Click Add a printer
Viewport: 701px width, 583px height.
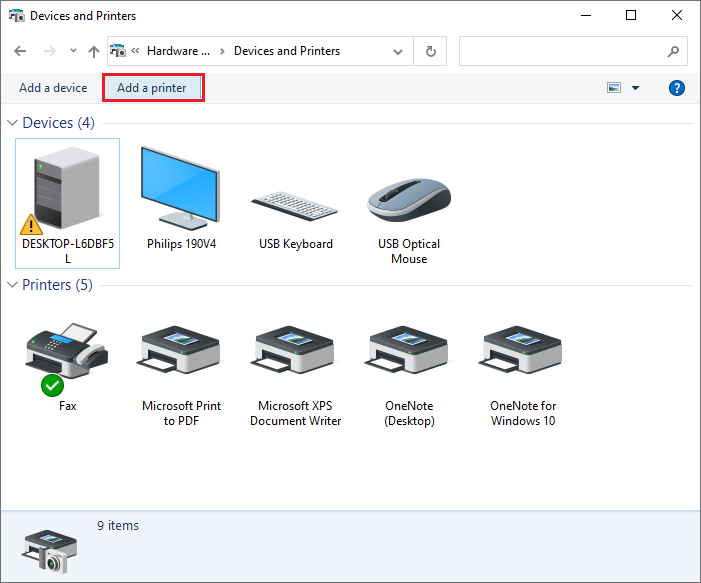point(152,88)
